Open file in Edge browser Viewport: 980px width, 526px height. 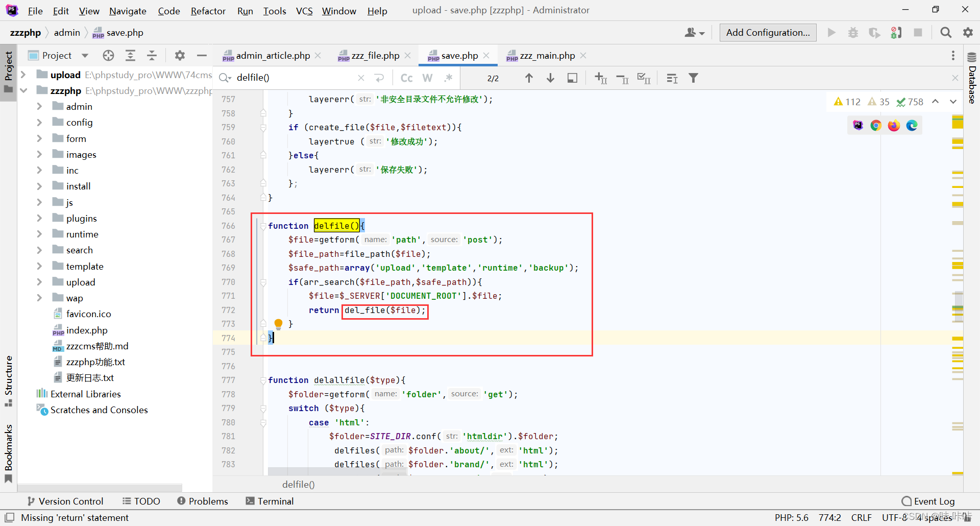coord(912,125)
